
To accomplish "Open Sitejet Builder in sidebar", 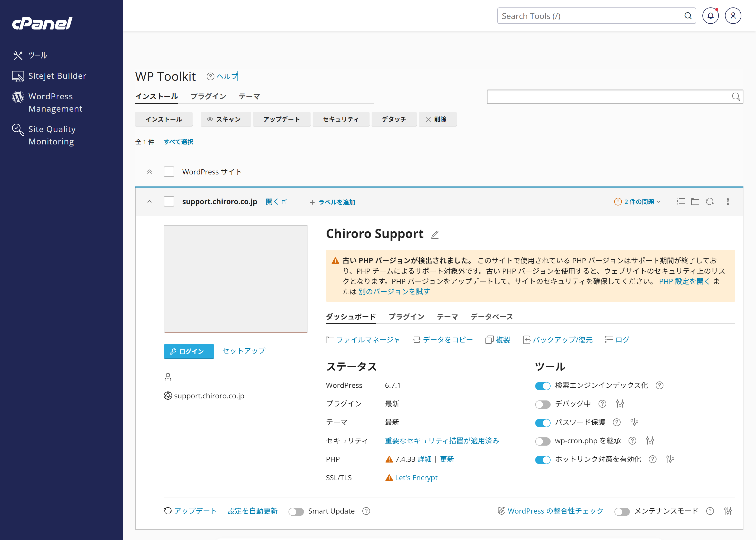I will tap(49, 76).
